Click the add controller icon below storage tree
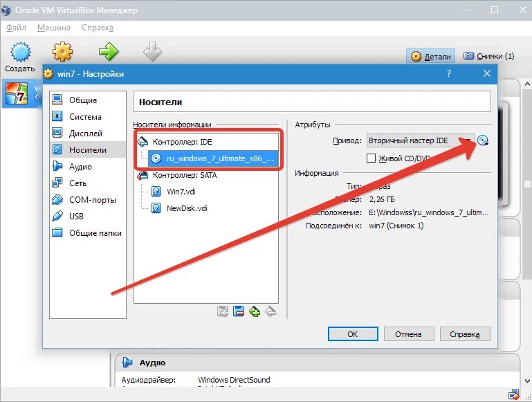 223,311
